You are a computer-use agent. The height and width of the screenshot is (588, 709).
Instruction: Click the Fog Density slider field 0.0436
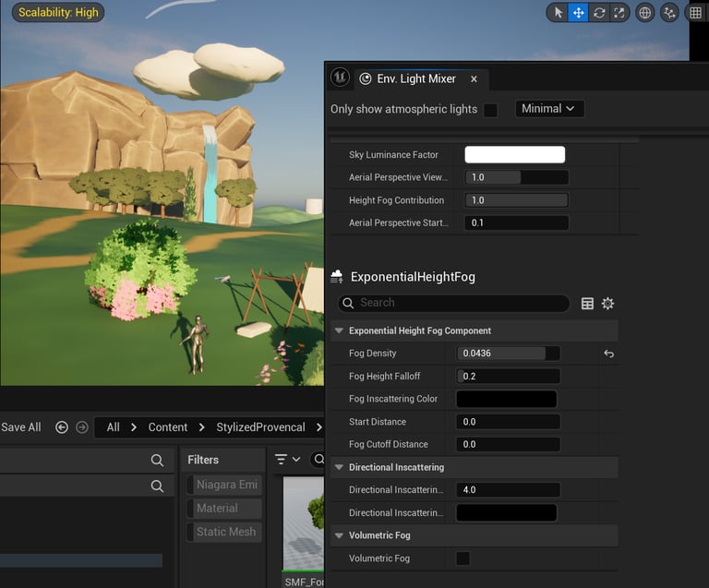(x=509, y=354)
